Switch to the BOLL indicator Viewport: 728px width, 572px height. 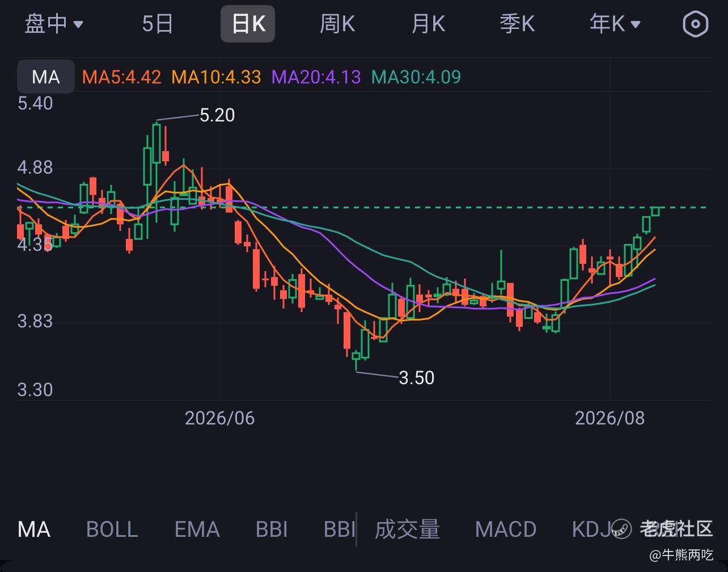click(x=112, y=529)
